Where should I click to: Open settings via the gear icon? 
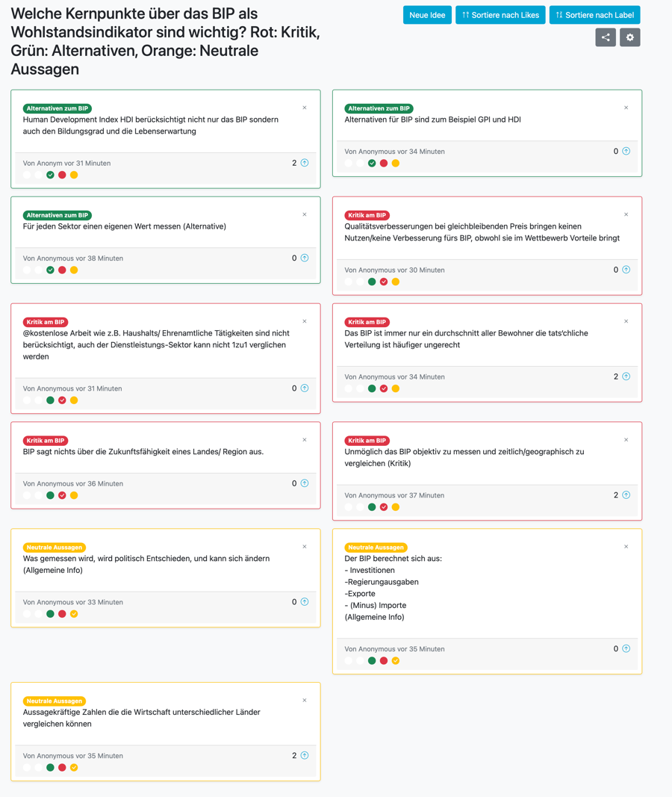coord(630,37)
